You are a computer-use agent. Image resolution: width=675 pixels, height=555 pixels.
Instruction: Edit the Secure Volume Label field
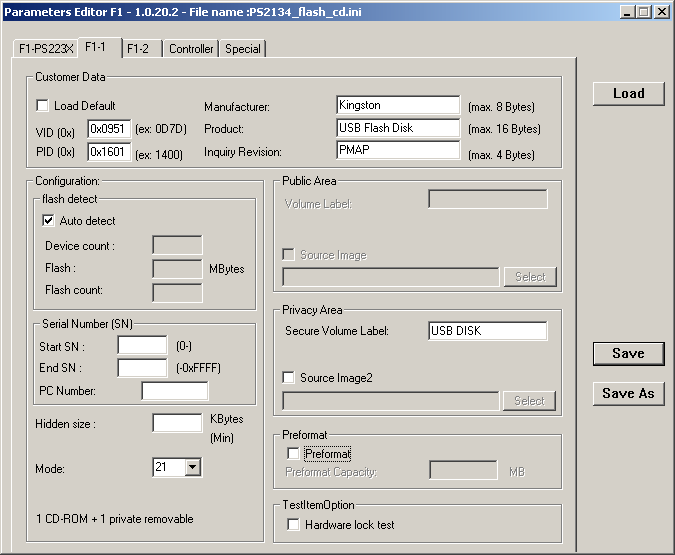(x=487, y=331)
